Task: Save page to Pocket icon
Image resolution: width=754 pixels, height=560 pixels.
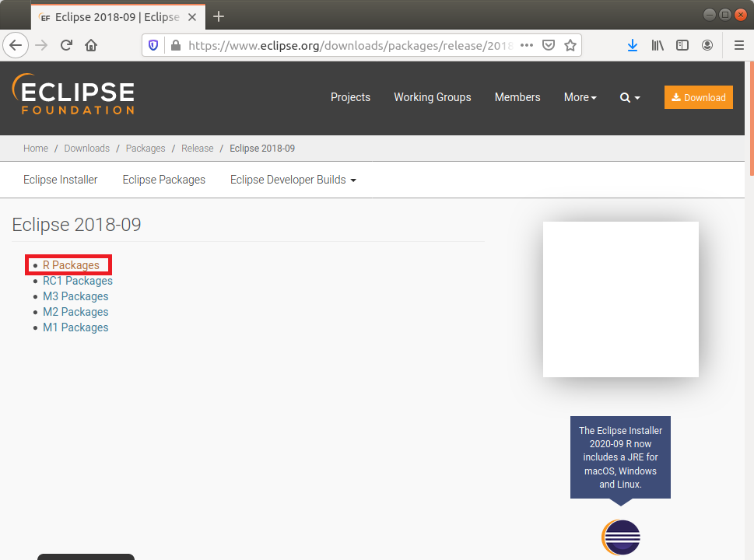Action: click(x=549, y=45)
